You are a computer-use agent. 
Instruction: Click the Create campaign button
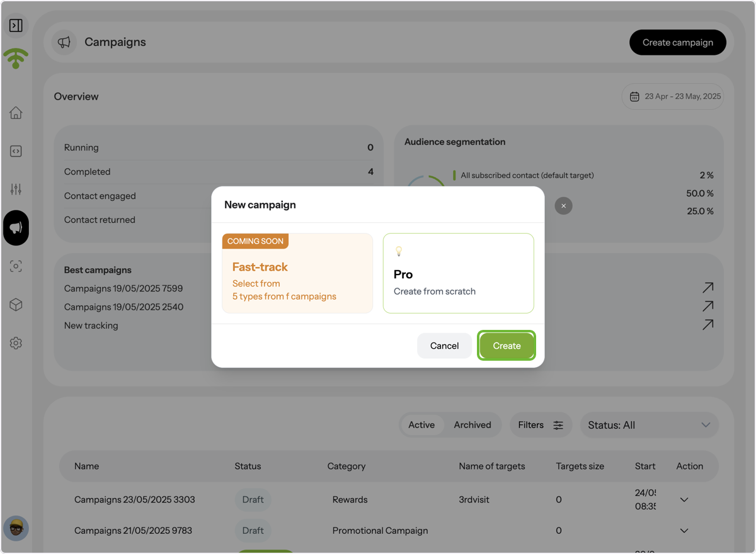tap(678, 42)
